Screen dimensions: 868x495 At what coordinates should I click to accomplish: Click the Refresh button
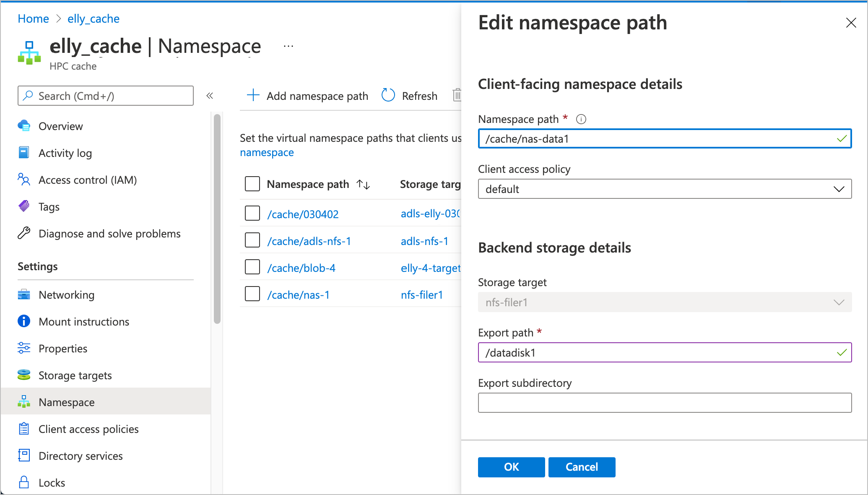[410, 95]
